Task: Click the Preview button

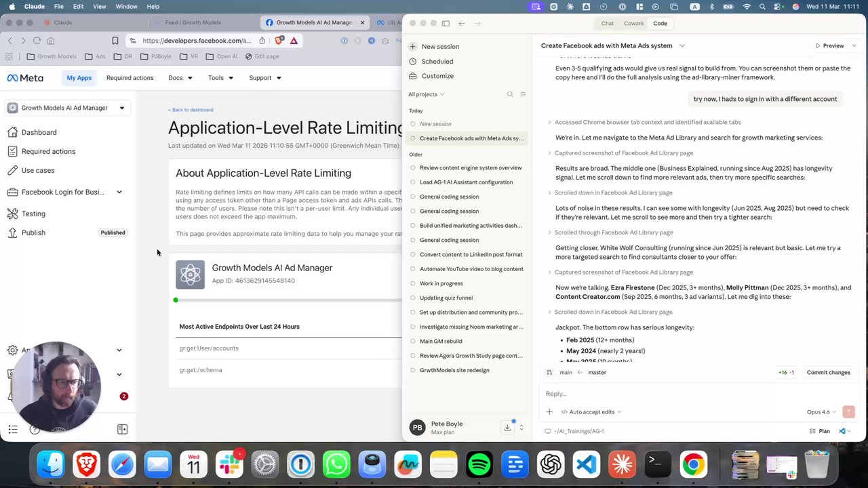Action: tap(829, 46)
